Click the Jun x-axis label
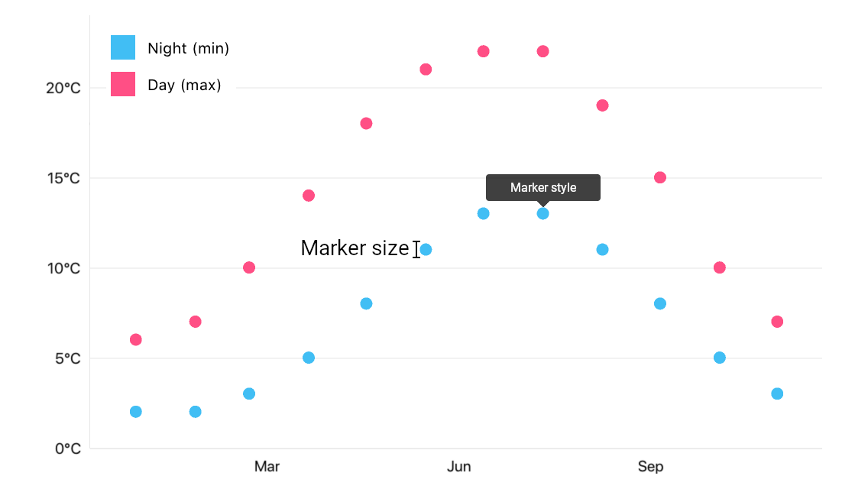The image size is (868, 489). (459, 467)
